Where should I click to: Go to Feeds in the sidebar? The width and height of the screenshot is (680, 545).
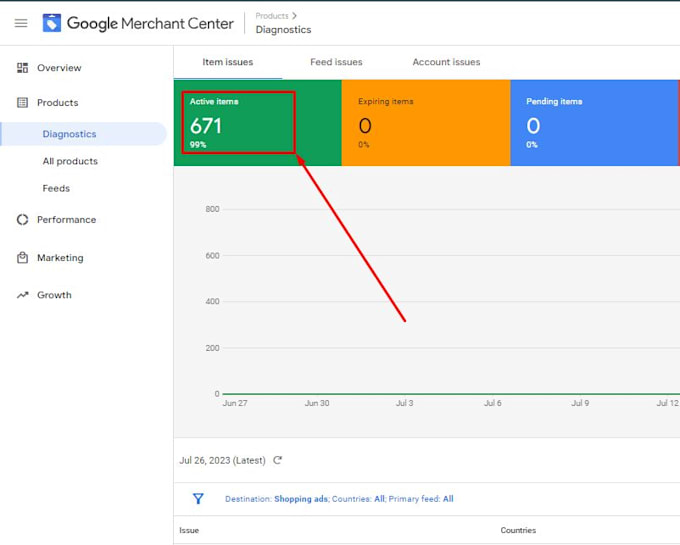(56, 188)
